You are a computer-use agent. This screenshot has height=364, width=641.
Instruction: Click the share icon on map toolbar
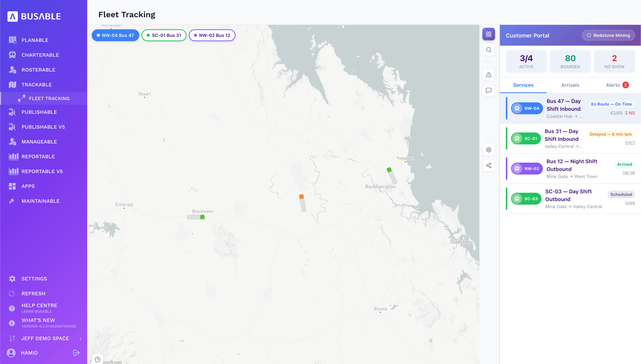pyautogui.click(x=488, y=165)
